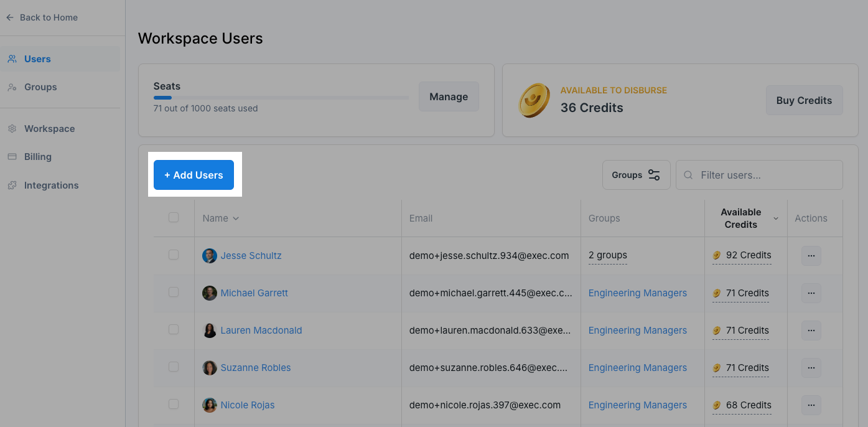
Task: Click the Groups icon in sidebar
Action: point(12,87)
